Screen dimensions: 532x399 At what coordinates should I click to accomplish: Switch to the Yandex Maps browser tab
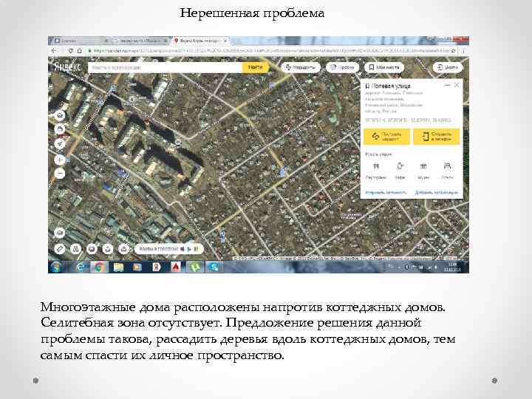point(200,41)
